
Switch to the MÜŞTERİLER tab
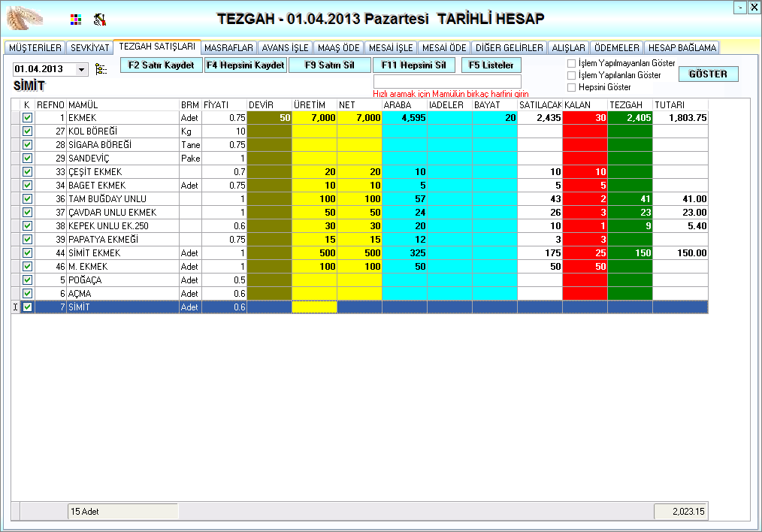point(35,47)
